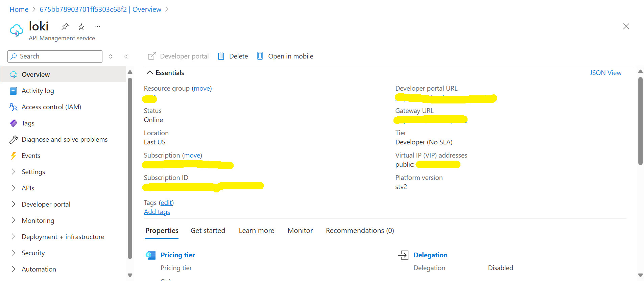Click the sidebar scroll up arrow

coord(130,72)
